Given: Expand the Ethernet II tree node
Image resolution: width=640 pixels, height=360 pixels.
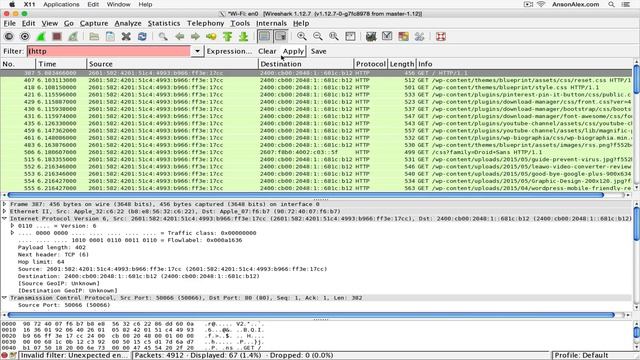Looking at the screenshot, I should (x=4, y=211).
